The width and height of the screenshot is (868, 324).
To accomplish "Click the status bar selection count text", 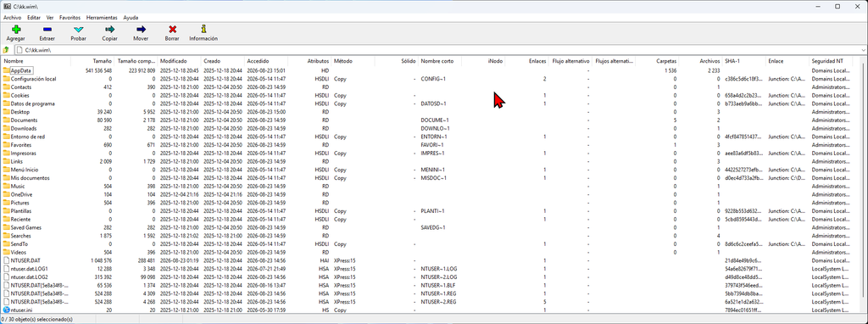I will [x=37, y=320].
